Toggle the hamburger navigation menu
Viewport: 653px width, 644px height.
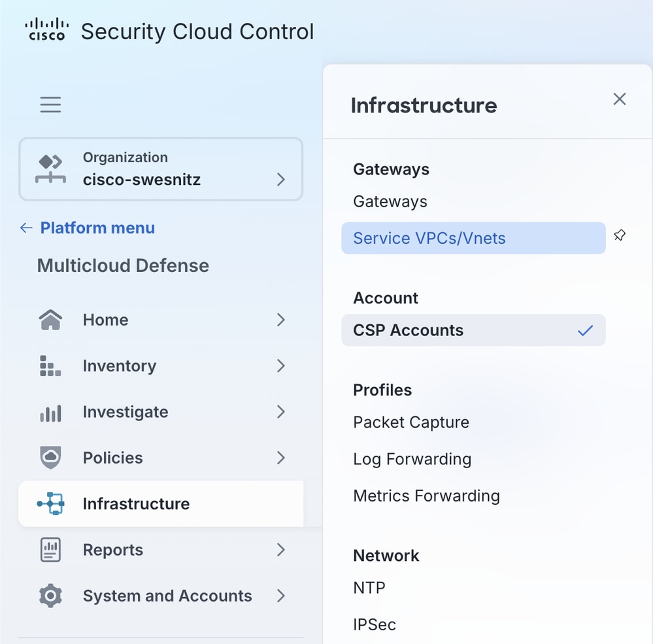pyautogui.click(x=50, y=104)
